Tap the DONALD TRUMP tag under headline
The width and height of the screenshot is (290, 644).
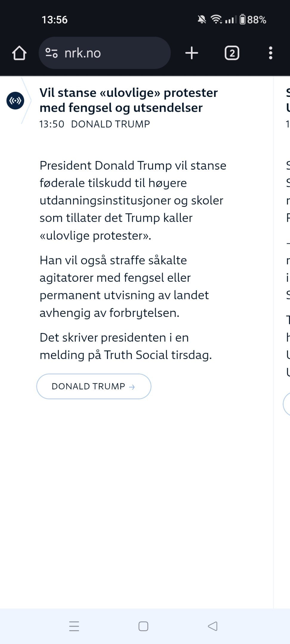110,124
